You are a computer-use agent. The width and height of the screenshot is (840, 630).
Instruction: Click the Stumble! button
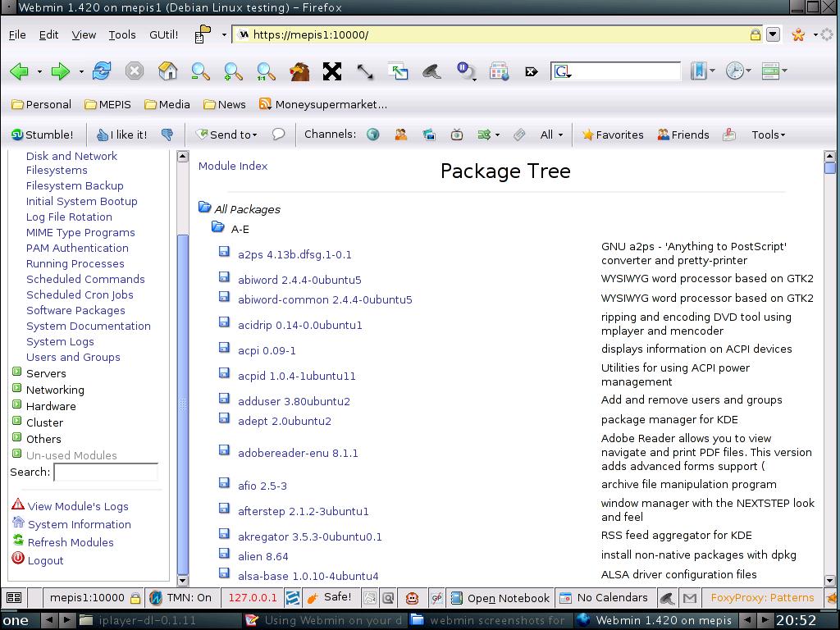click(43, 135)
